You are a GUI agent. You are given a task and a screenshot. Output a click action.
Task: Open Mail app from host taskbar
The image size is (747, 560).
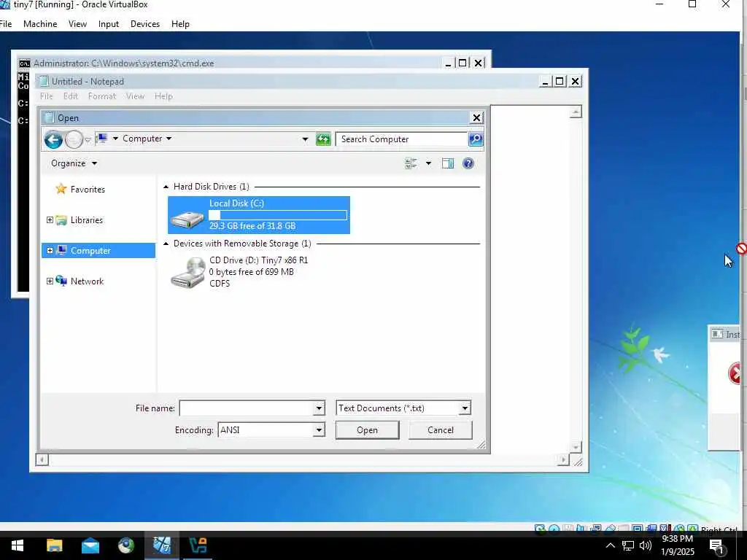tap(90, 545)
